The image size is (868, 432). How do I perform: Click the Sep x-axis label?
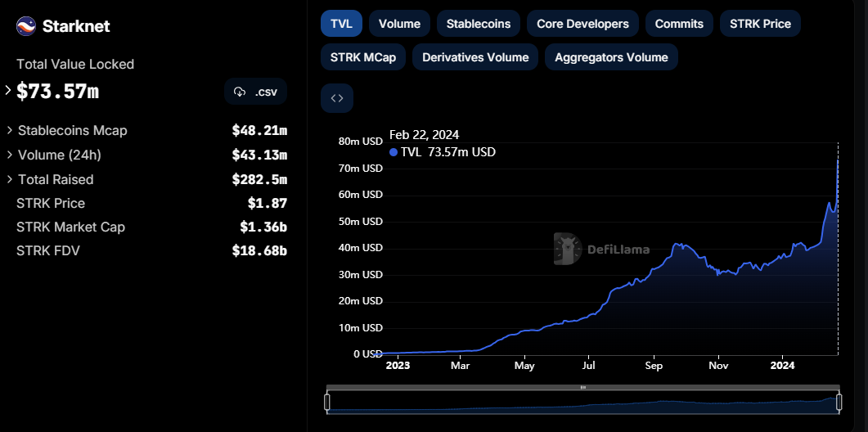654,366
